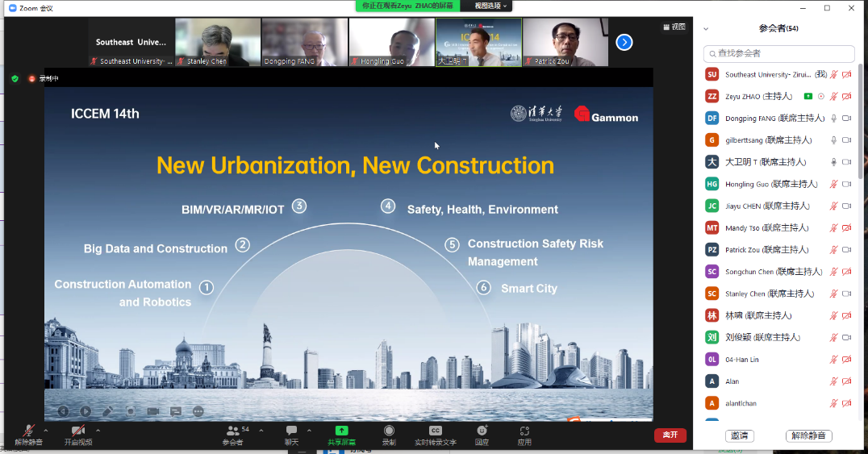This screenshot has height=454, width=868.
Task: Select Hongling Guo's video thumbnail
Action: (391, 42)
